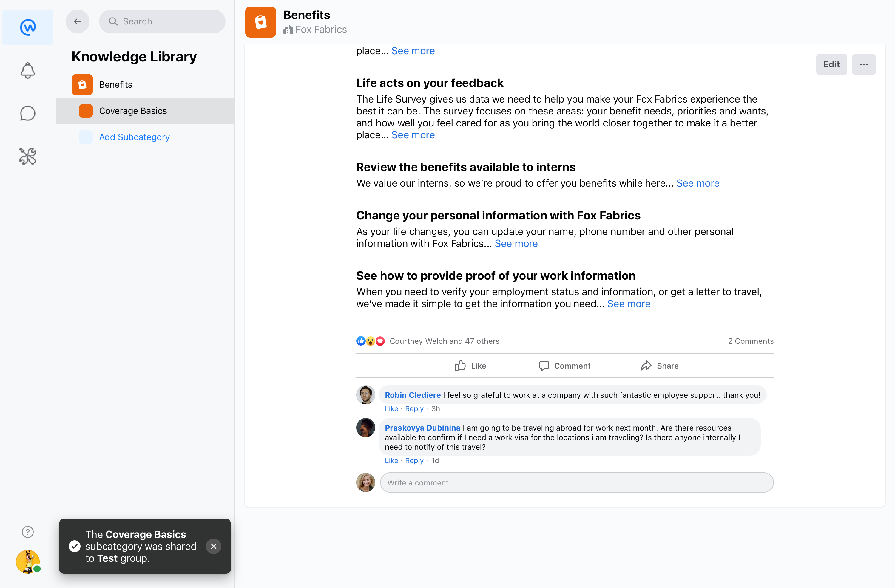
Task: Select the Coverage Basics subcategory
Action: click(x=146, y=111)
